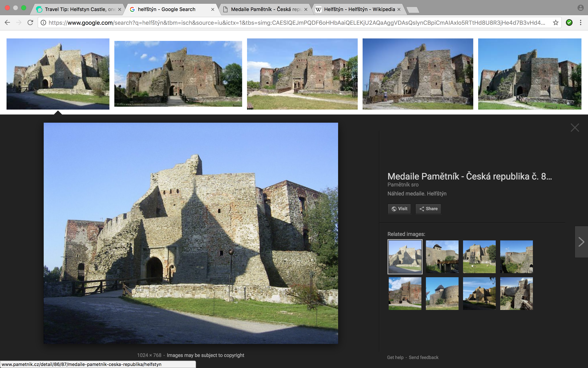Viewport: 588px width, 368px height.
Task: Open the third related image in the top row
Action: 479,257
